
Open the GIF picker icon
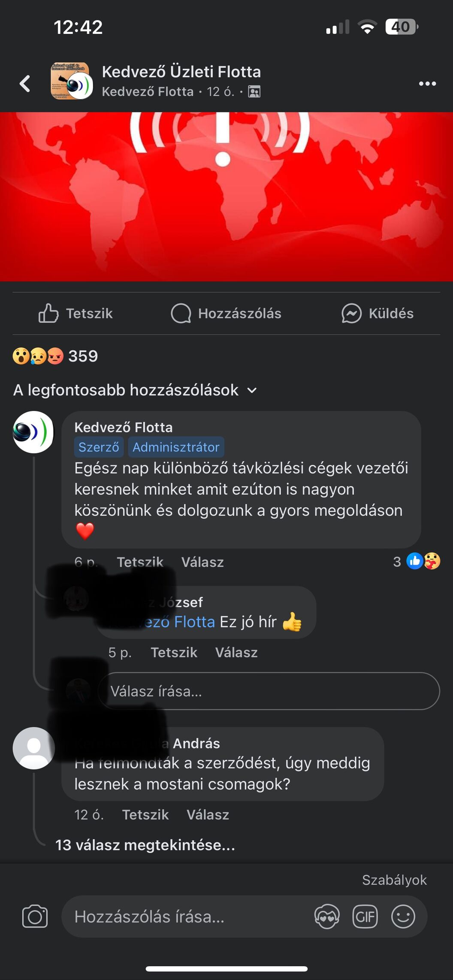(x=365, y=916)
